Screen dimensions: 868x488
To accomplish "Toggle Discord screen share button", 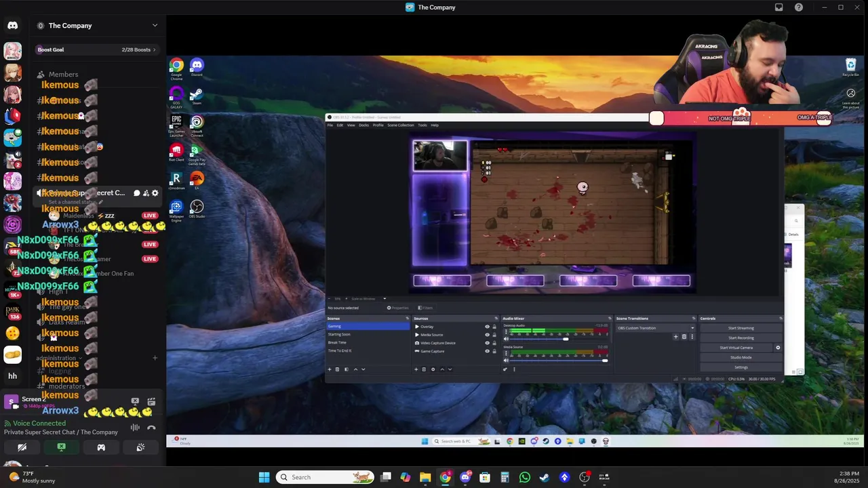I will pos(62,447).
